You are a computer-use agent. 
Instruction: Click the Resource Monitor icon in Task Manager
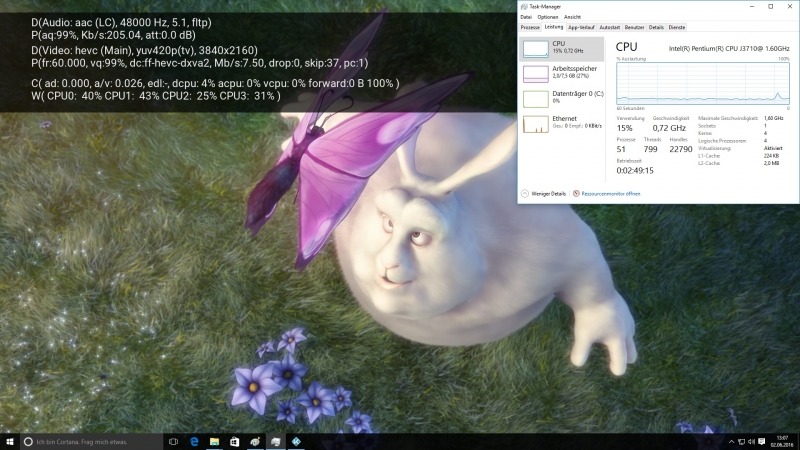[576, 194]
